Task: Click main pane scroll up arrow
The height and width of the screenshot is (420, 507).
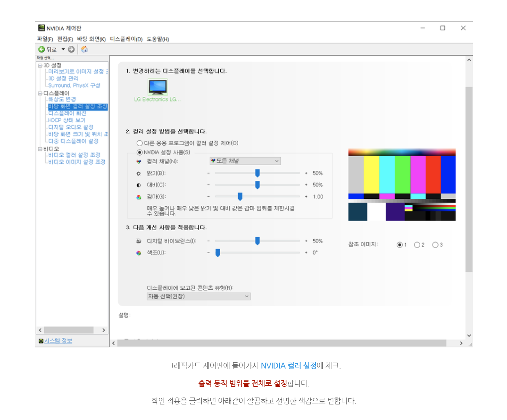Action: coord(469,60)
